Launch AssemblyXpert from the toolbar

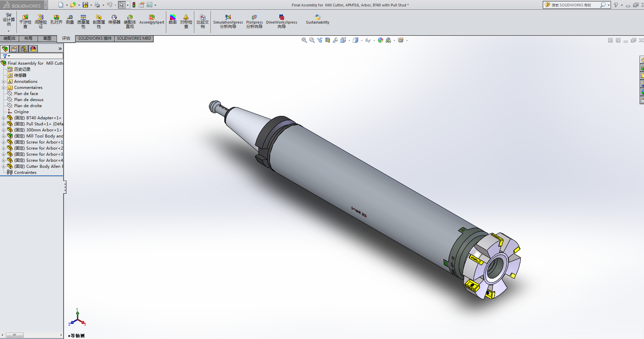[x=151, y=20]
